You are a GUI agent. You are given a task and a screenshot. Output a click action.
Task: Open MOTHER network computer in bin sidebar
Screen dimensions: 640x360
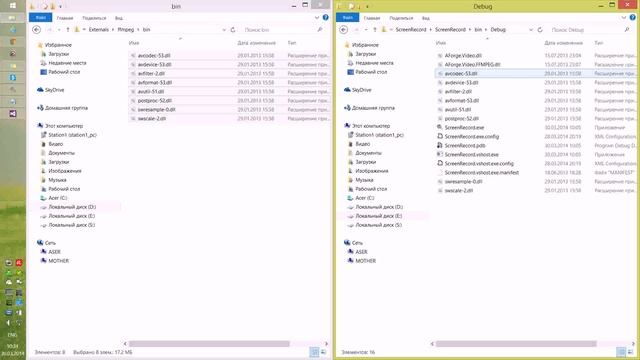pyautogui.click(x=58, y=261)
